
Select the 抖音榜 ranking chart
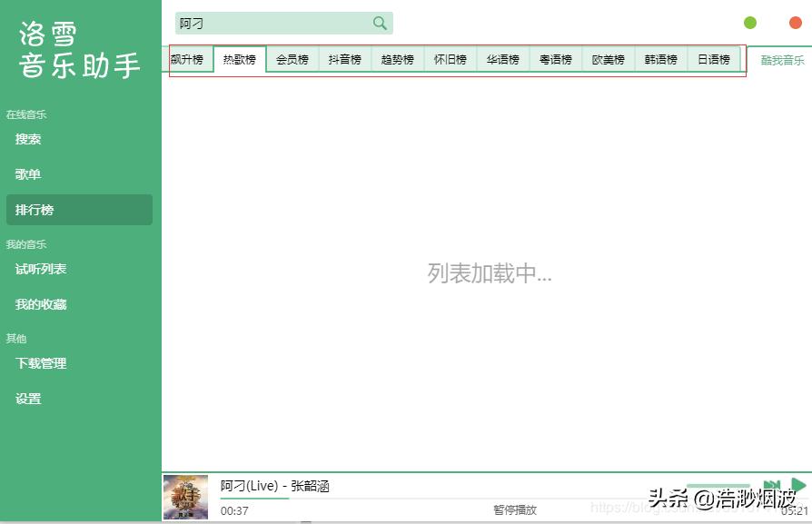click(344, 58)
